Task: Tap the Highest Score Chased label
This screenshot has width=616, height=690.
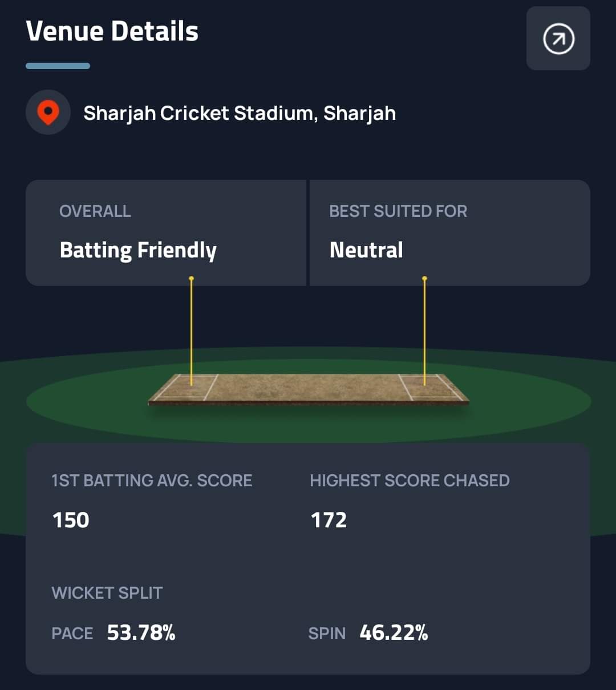Action: point(410,481)
